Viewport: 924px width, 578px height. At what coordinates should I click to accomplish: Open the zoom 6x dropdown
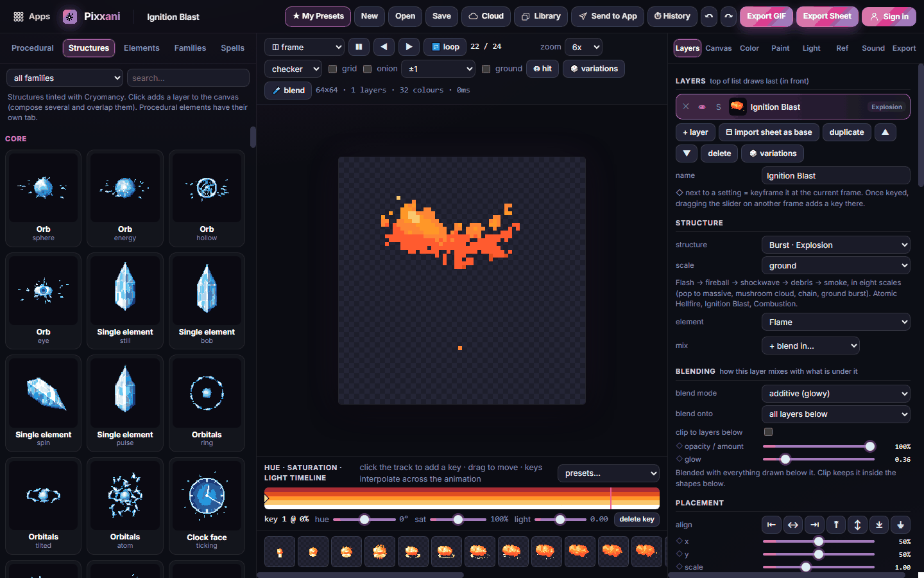583,47
